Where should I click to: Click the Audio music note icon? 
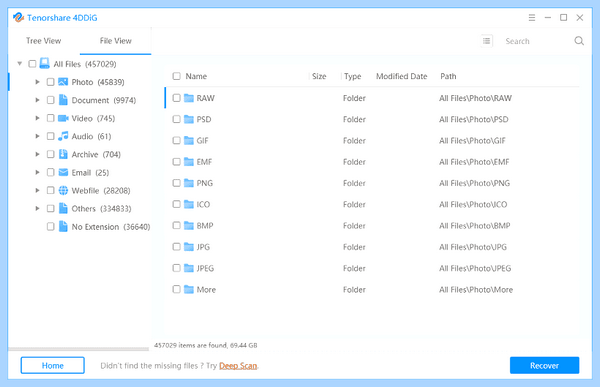click(x=63, y=136)
